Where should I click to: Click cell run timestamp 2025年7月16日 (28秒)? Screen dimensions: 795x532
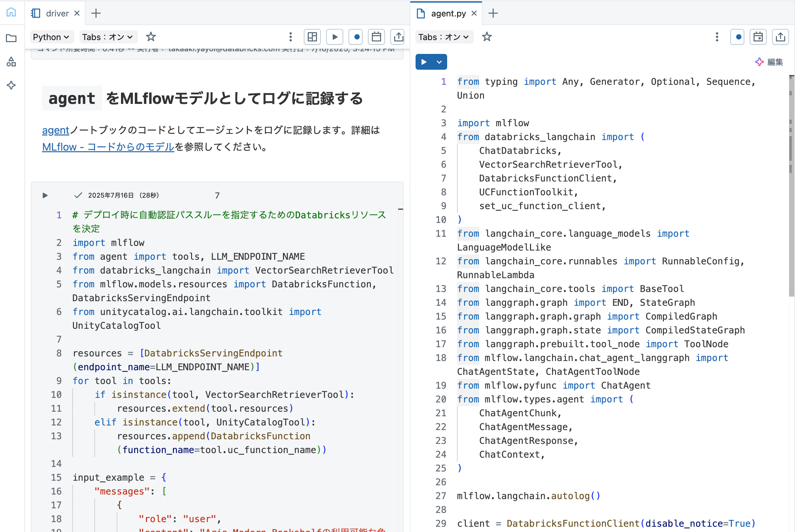[123, 195]
